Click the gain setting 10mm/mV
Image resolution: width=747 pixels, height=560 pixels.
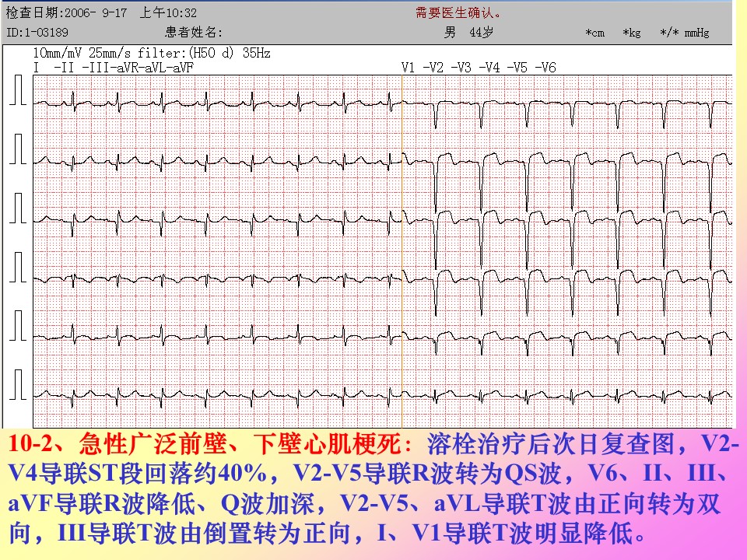coord(57,53)
